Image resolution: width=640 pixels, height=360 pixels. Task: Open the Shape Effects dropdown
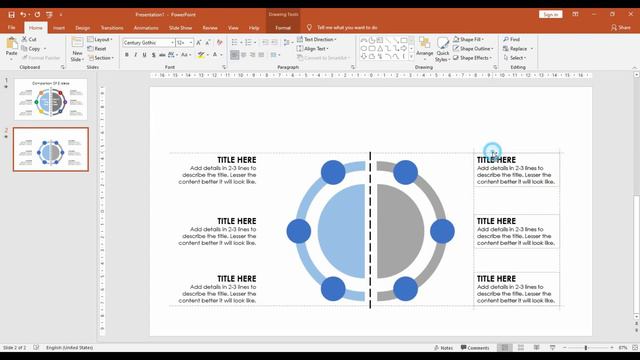click(x=473, y=58)
